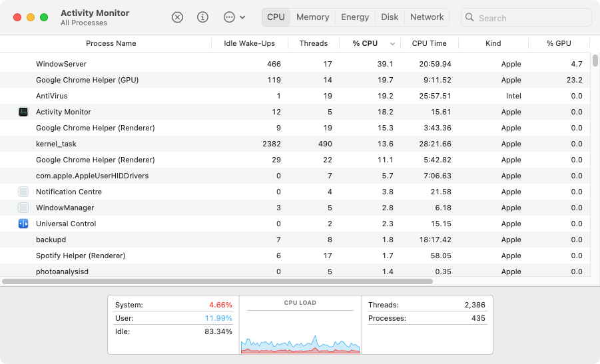The width and height of the screenshot is (600, 364).
Task: Select the Spotify Helper (Renderer) row
Action: pos(295,256)
